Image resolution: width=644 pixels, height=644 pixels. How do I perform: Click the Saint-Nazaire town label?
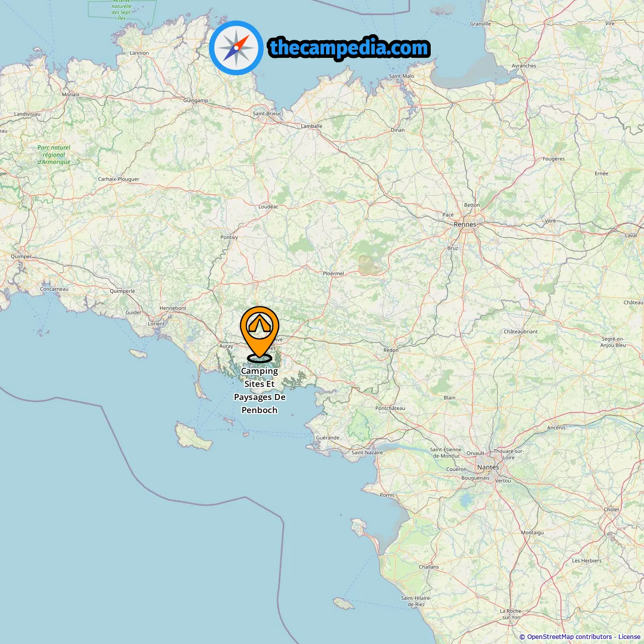pos(367,452)
